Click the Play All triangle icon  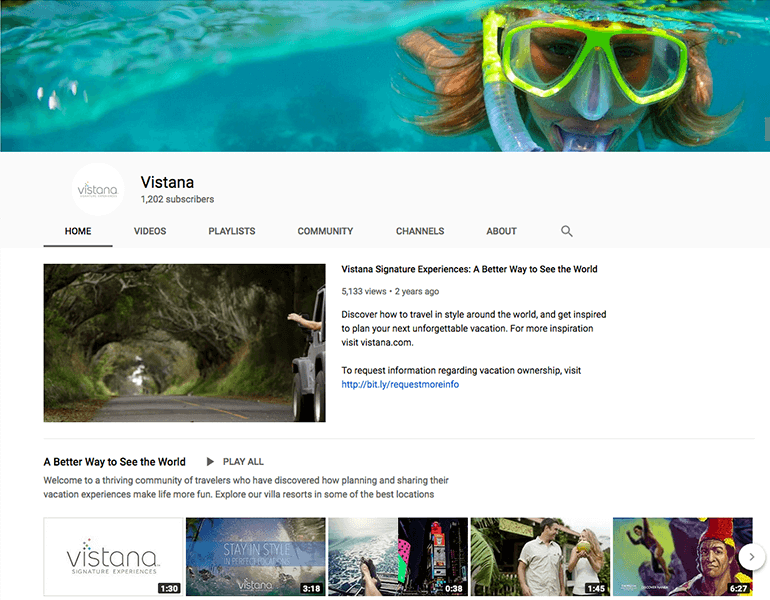pyautogui.click(x=210, y=462)
